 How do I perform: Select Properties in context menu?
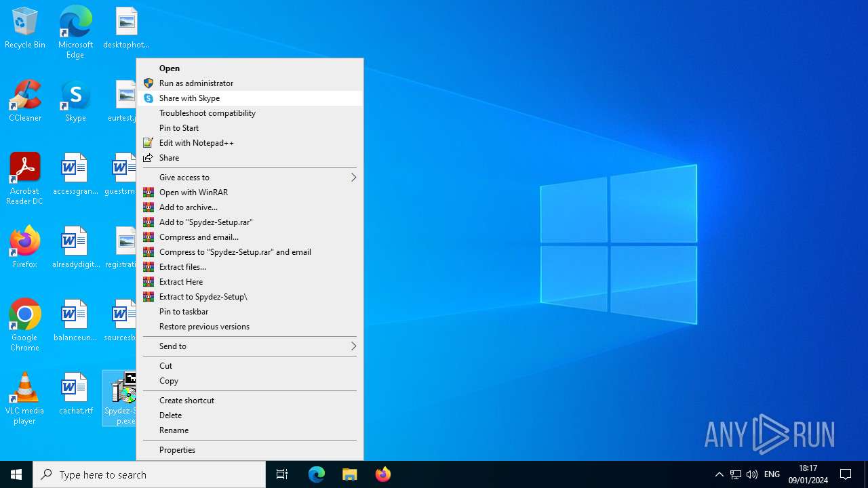pos(177,450)
